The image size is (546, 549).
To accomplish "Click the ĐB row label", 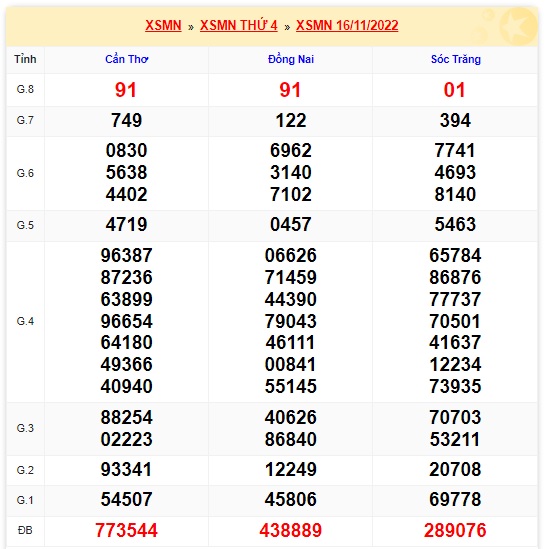I will (x=25, y=530).
